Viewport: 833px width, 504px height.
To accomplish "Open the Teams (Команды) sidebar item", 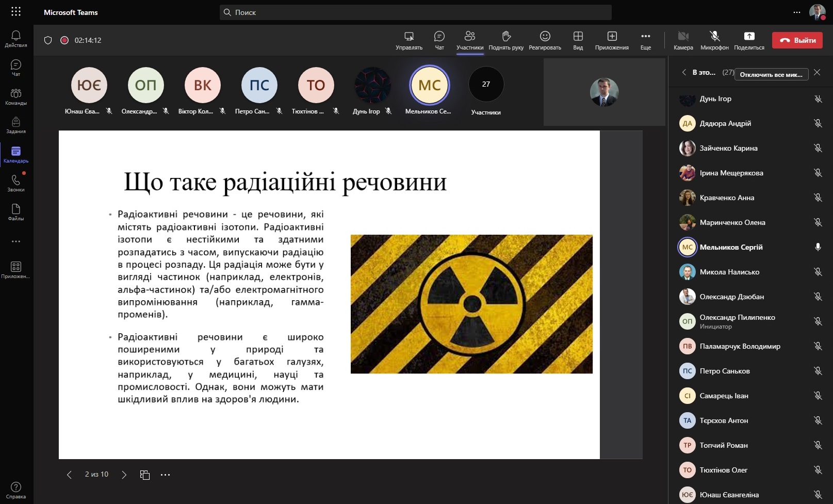I will 16,96.
